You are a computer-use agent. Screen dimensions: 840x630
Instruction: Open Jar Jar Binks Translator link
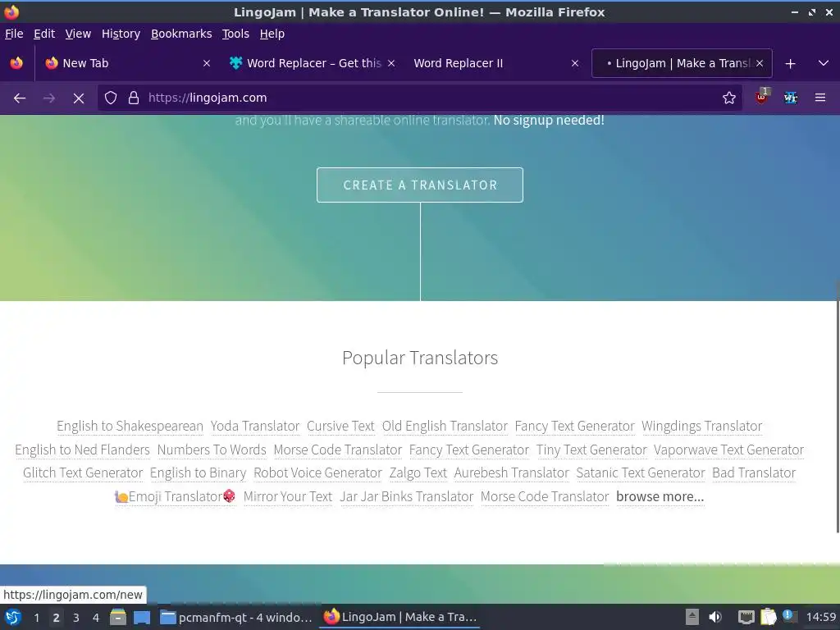pos(407,496)
